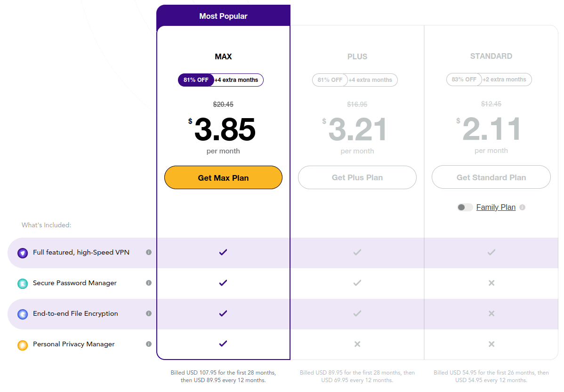564x392 pixels.
Task: Select the STANDARD plan column header
Action: [x=491, y=56]
